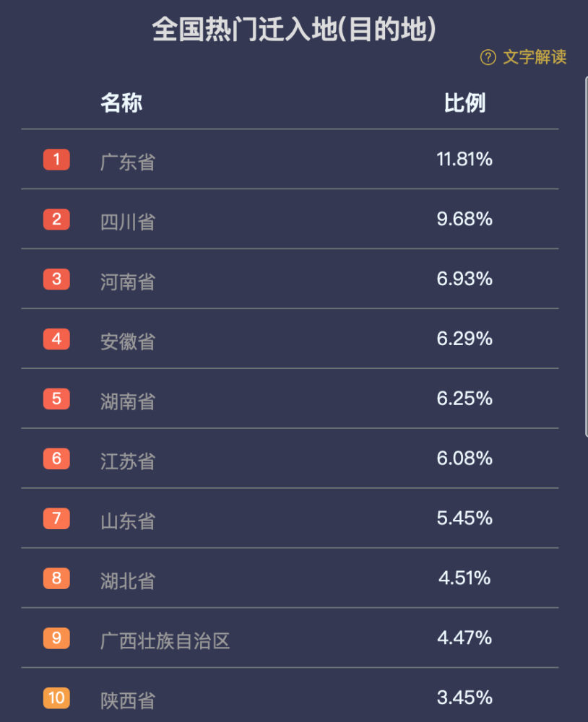Click the rank 1 badge icon
The width and height of the screenshot is (588, 722).
tap(56, 160)
